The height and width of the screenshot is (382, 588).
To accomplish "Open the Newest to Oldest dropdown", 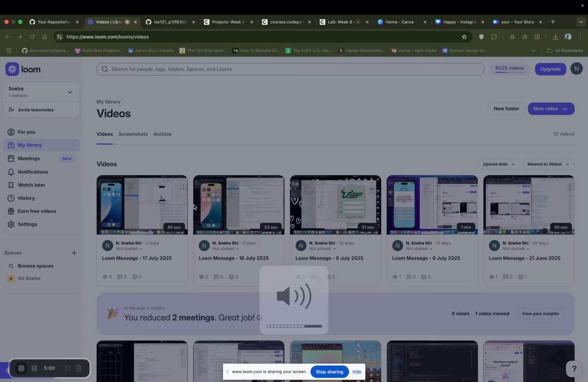I will pyautogui.click(x=548, y=164).
